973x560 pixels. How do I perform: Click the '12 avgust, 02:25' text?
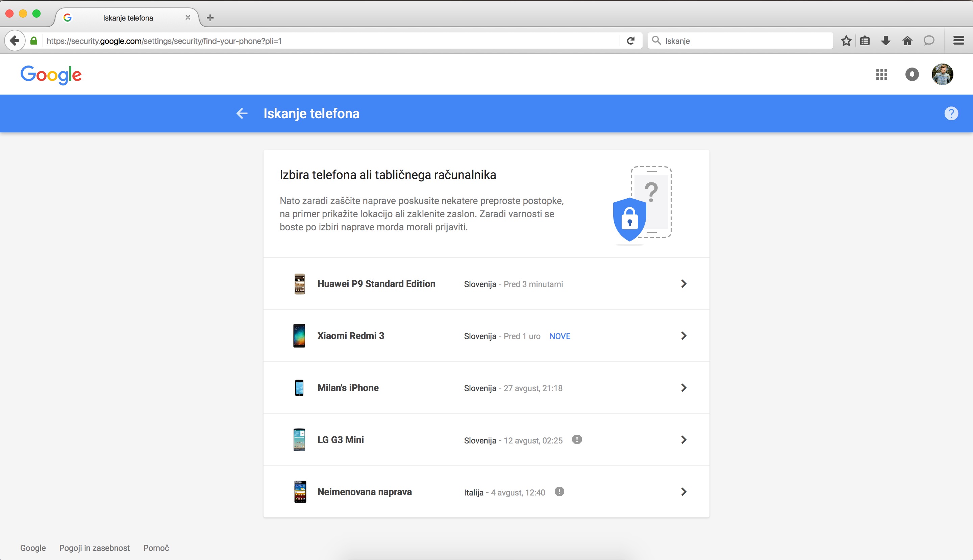[533, 440]
